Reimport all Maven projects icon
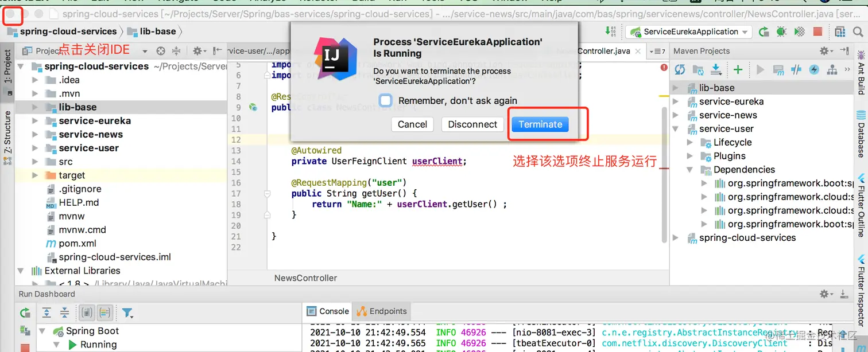Image resolution: width=868 pixels, height=352 pixels. point(680,70)
